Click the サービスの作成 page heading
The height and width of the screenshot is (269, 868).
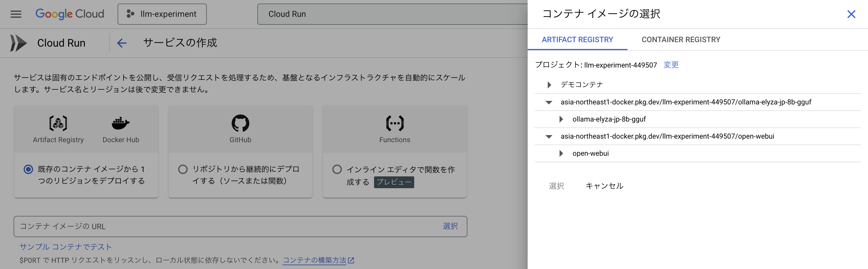click(180, 43)
